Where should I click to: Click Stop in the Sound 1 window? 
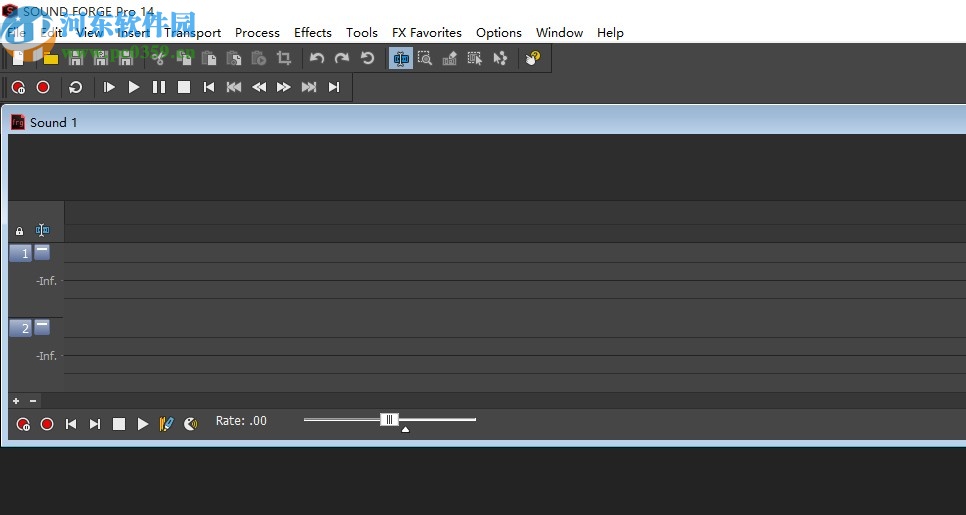pyautogui.click(x=119, y=424)
